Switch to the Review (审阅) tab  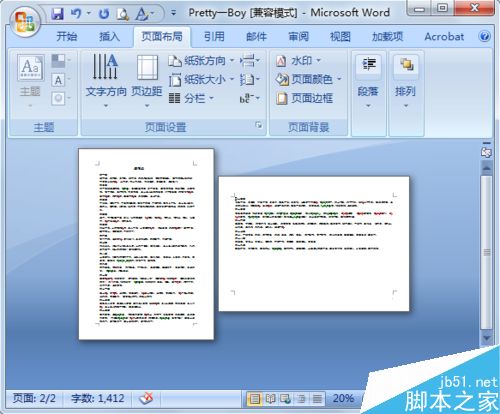coord(298,36)
